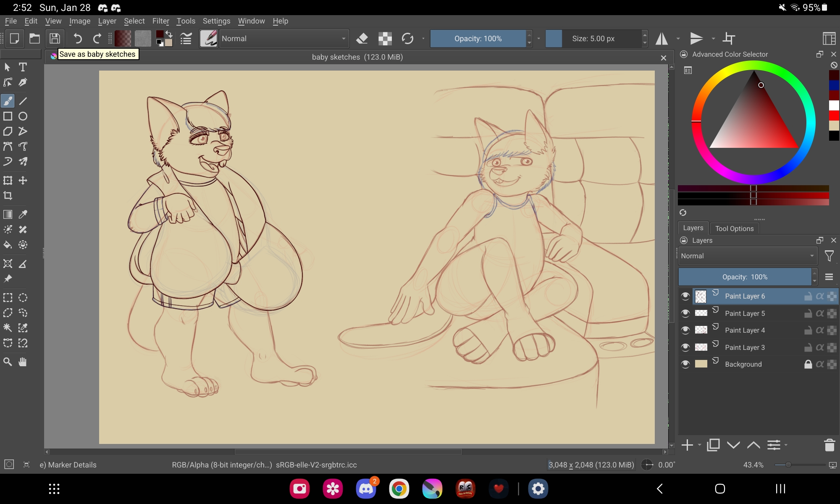Expand the add layer dropdown arrow
This screenshot has width=840, height=504.
click(x=699, y=445)
